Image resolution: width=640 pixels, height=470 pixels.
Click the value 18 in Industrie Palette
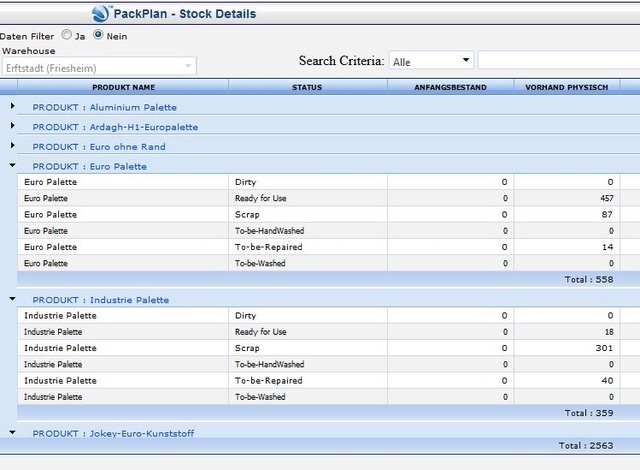coord(609,332)
